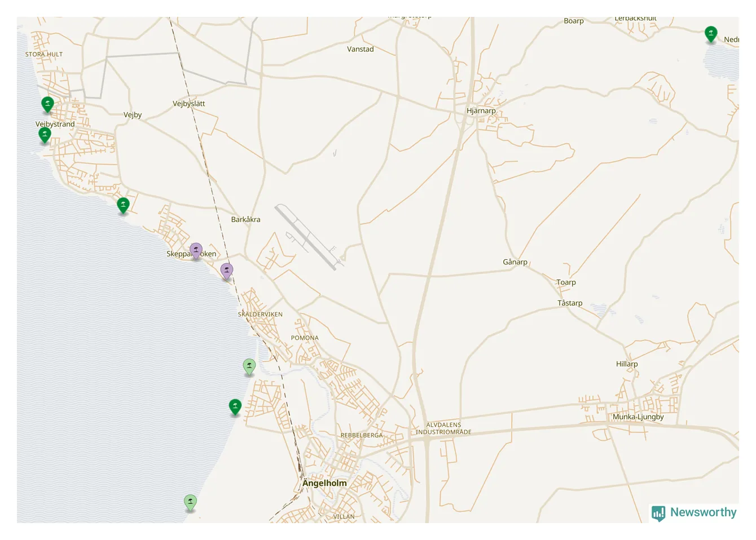Click the Toarp label

pyautogui.click(x=566, y=282)
